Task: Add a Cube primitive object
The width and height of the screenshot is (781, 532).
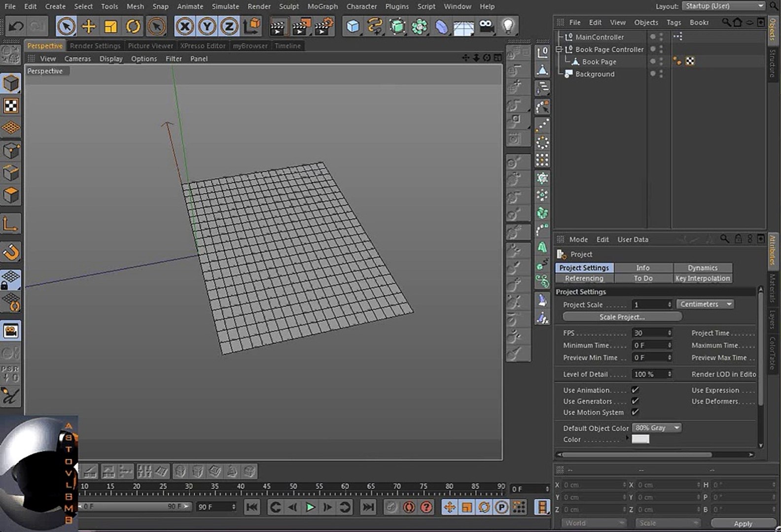Action: coord(353,26)
